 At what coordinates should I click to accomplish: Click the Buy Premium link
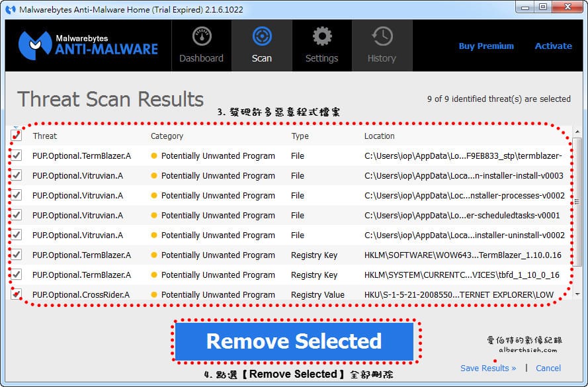click(486, 46)
